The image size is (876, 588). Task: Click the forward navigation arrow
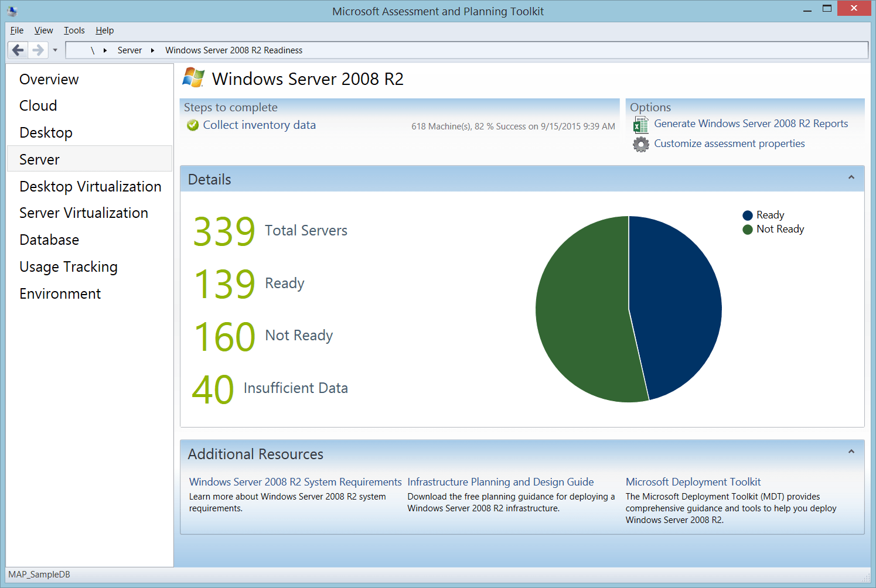(x=38, y=50)
